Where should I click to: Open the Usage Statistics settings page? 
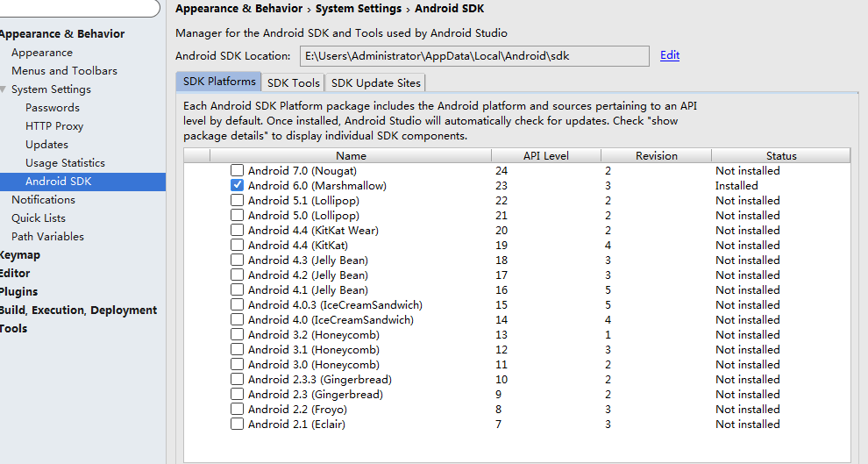66,163
